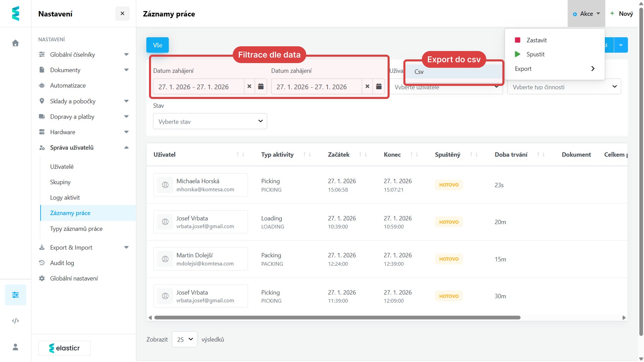Clear the second date range filter
This screenshot has width=644, height=362.
(x=367, y=87)
